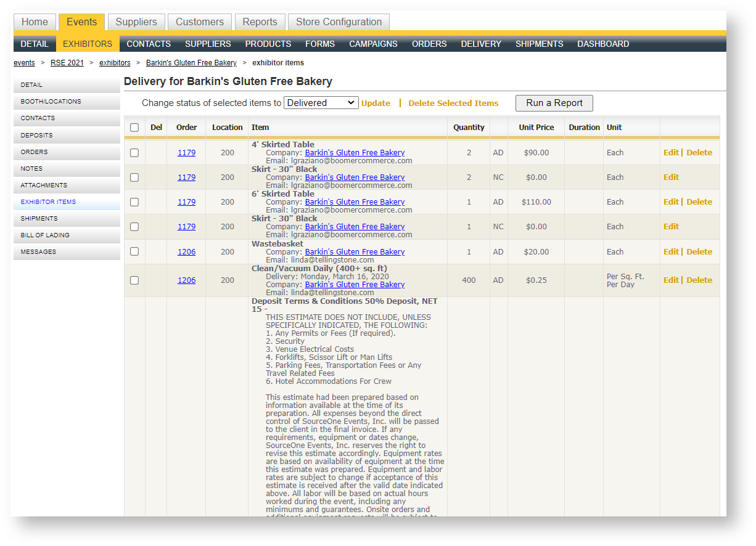Open the status dropdown showing Delivered
Screen dimensions: 756x546
coord(321,103)
